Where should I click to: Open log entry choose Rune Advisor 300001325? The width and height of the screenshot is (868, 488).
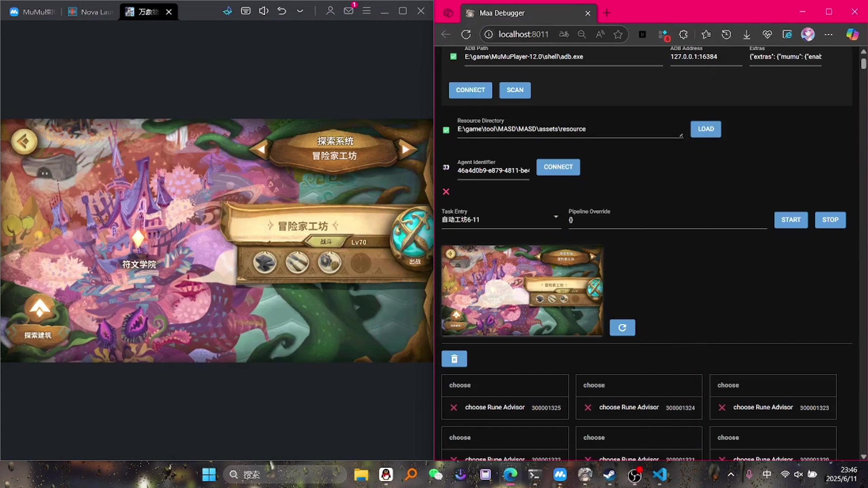[505, 408]
